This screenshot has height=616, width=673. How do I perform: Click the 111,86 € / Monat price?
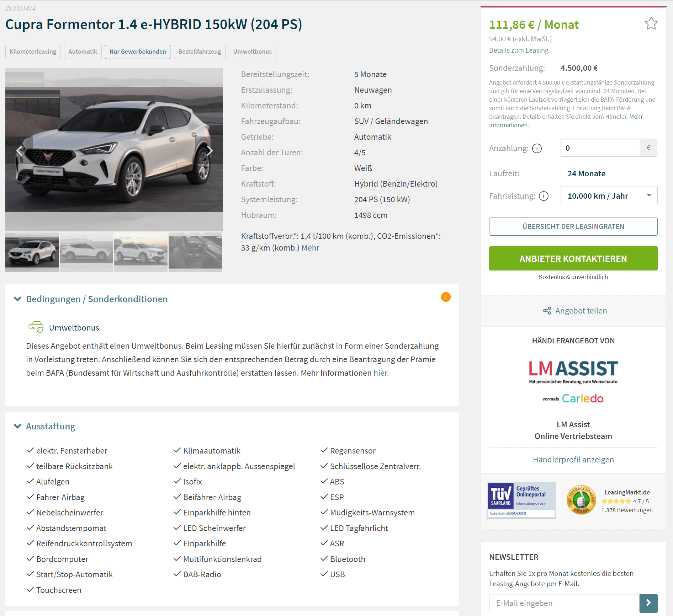click(534, 25)
